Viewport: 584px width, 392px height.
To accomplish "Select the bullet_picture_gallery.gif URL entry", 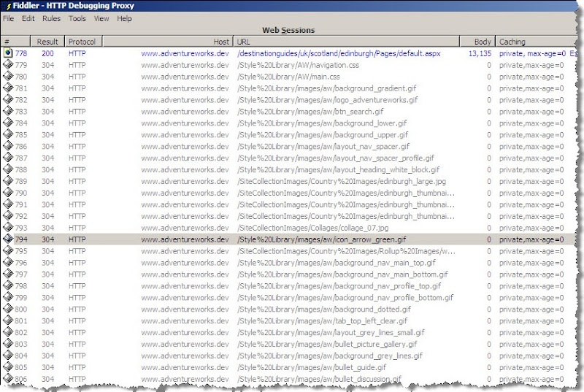I will [327, 344].
